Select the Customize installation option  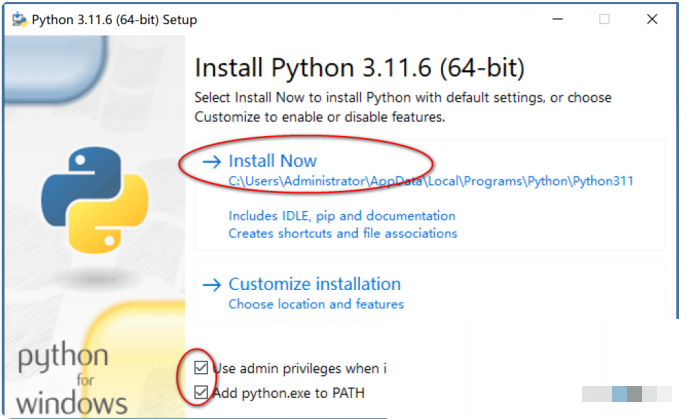(315, 284)
